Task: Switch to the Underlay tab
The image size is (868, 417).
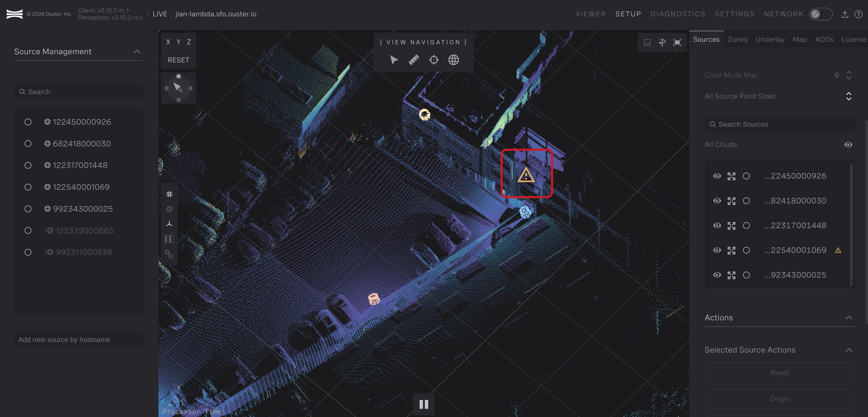Action: coord(770,39)
